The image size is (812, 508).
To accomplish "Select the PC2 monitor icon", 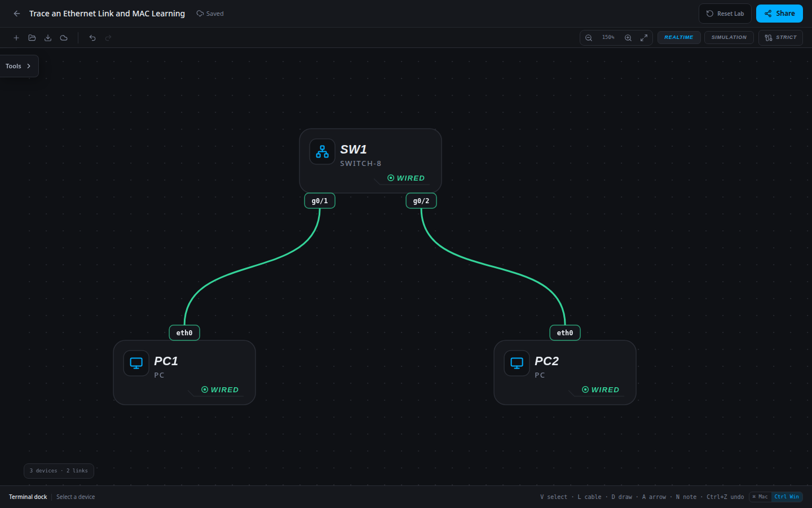I will pyautogui.click(x=517, y=364).
